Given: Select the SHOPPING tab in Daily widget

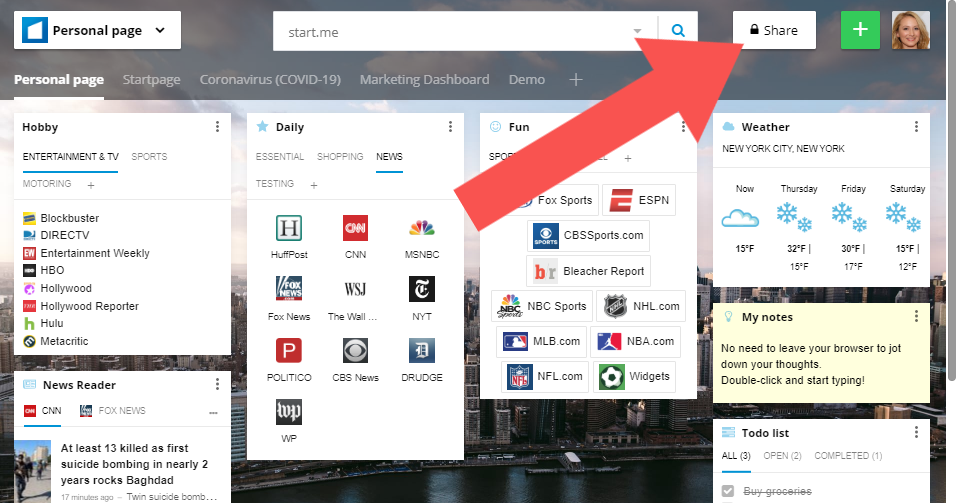Looking at the screenshot, I should tap(340, 156).
